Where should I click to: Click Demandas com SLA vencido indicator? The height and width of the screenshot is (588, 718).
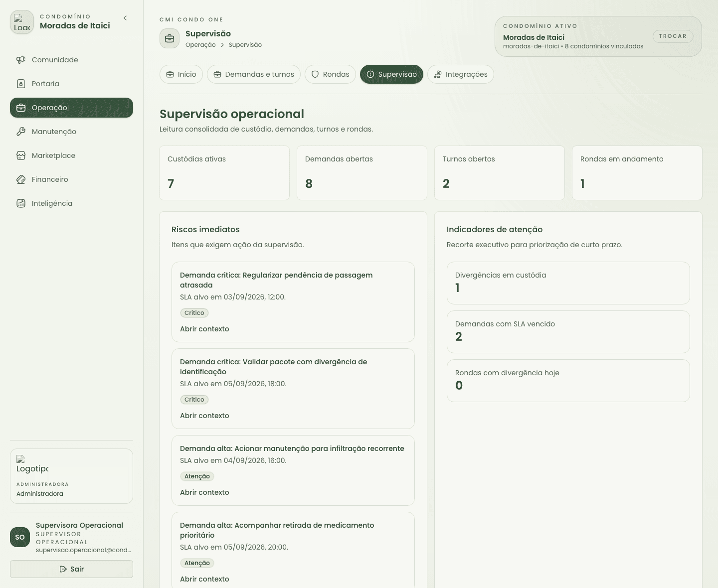pyautogui.click(x=568, y=332)
